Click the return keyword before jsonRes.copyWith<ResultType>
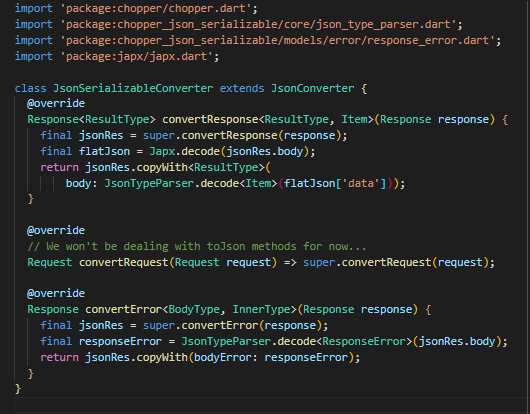The image size is (530, 414). 59,167
